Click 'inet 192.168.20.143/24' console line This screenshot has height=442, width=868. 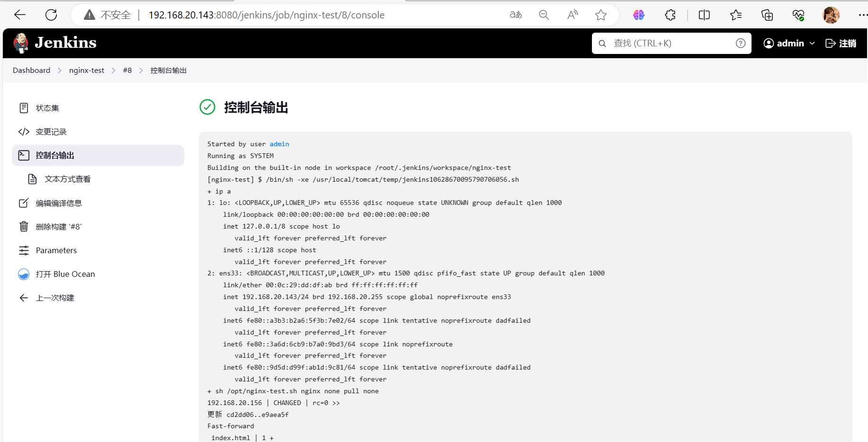click(367, 297)
